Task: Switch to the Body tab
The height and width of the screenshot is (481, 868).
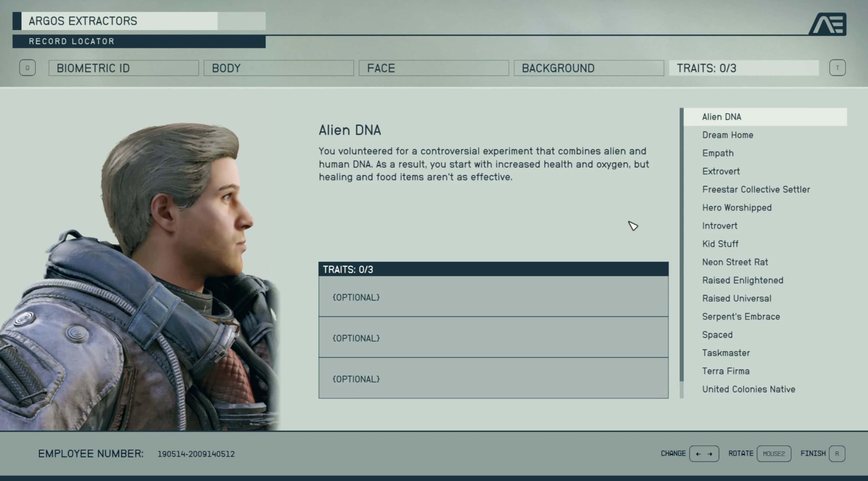Action: 278,68
